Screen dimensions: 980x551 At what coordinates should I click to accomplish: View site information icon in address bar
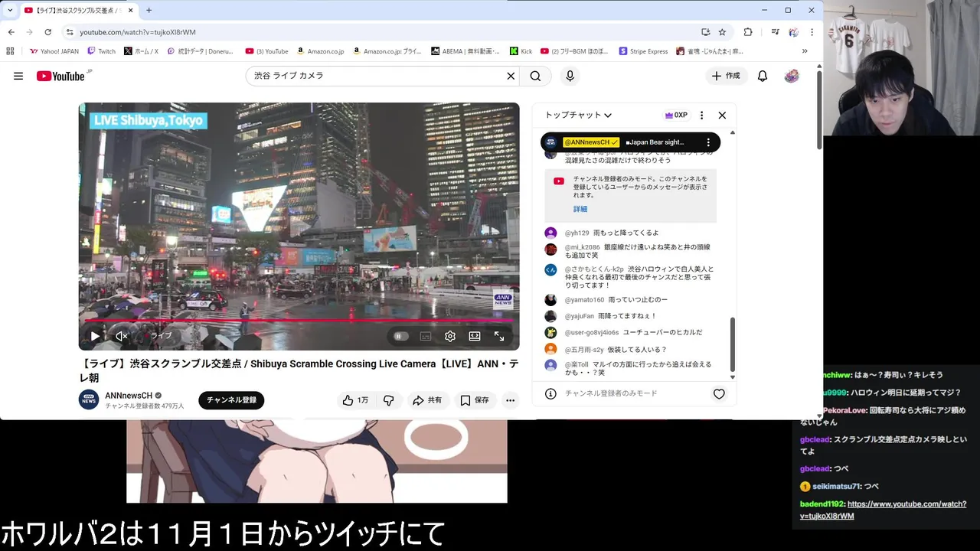coord(70,32)
